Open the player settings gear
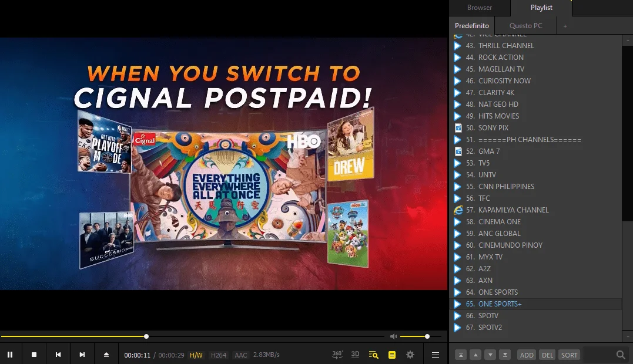The image size is (633, 364). click(x=410, y=355)
